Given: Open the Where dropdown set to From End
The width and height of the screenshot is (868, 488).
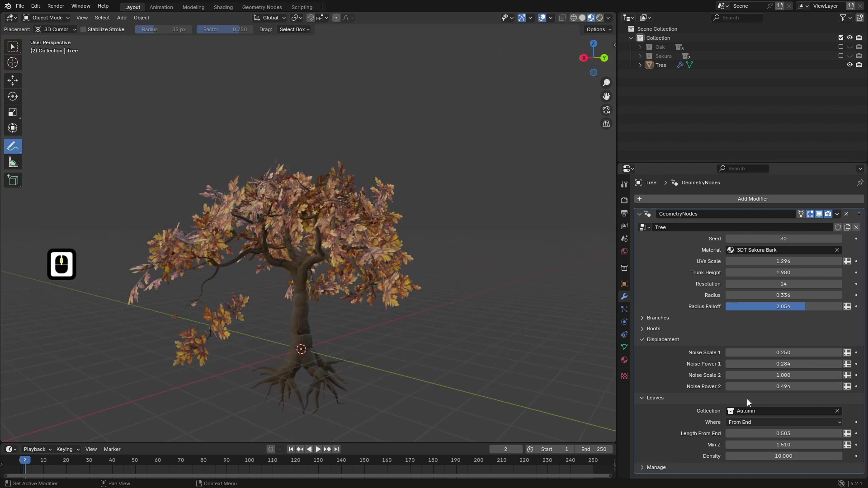Looking at the screenshot, I should coord(784,422).
